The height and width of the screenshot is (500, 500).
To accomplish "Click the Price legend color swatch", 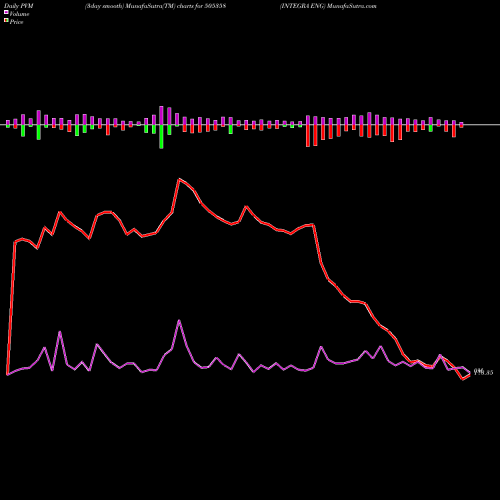I will click(6, 21).
